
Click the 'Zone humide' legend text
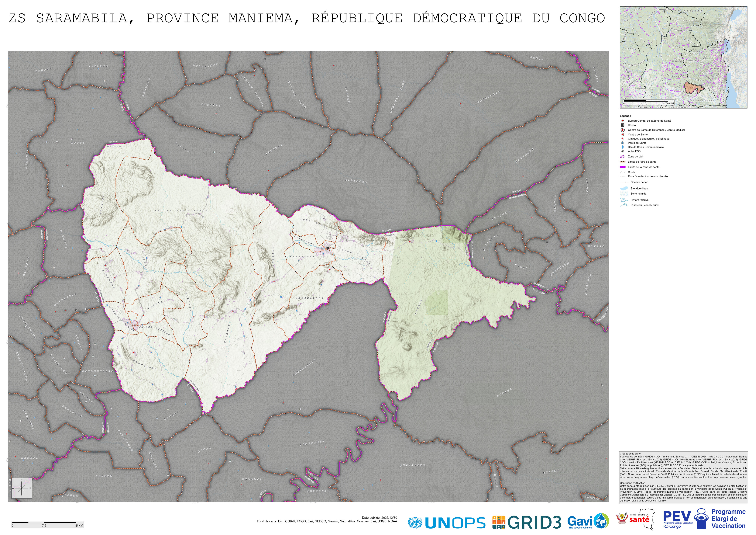tap(638, 194)
